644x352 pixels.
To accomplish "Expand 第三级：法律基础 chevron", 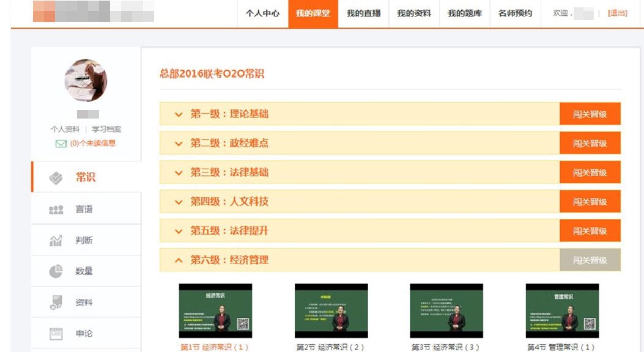I will click(179, 173).
